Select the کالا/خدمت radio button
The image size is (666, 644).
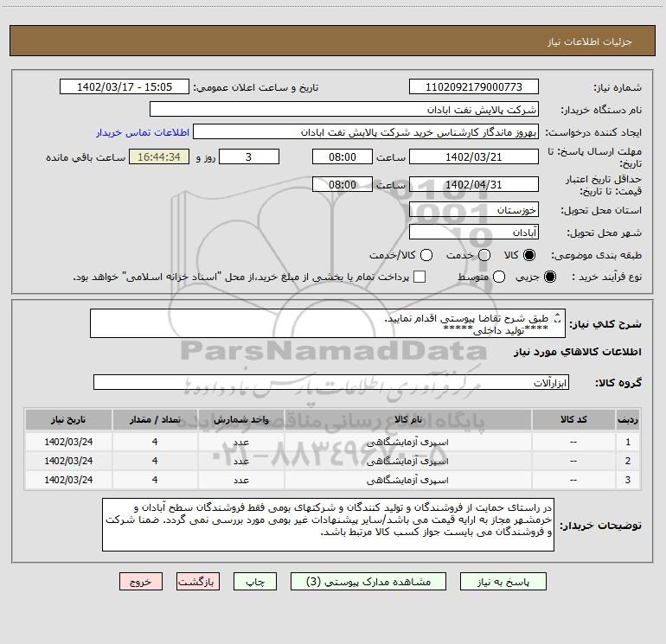tap(426, 255)
